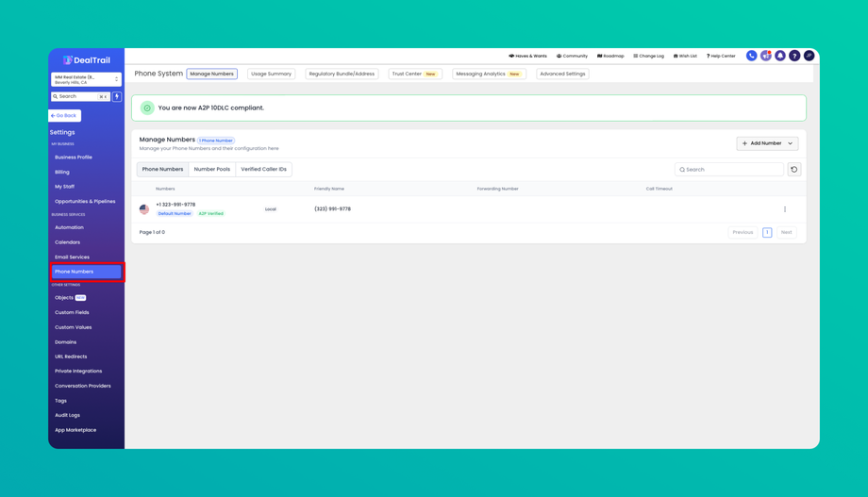Viewport: 868px width, 497px height.
Task: Switch to the Usage Summary tab
Action: [272, 74]
